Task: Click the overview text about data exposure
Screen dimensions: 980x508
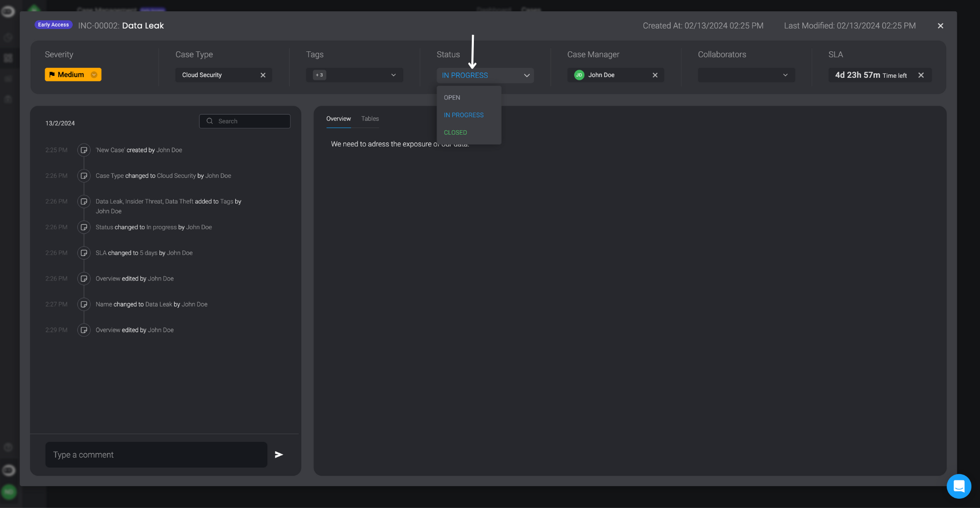Action: 400,144
